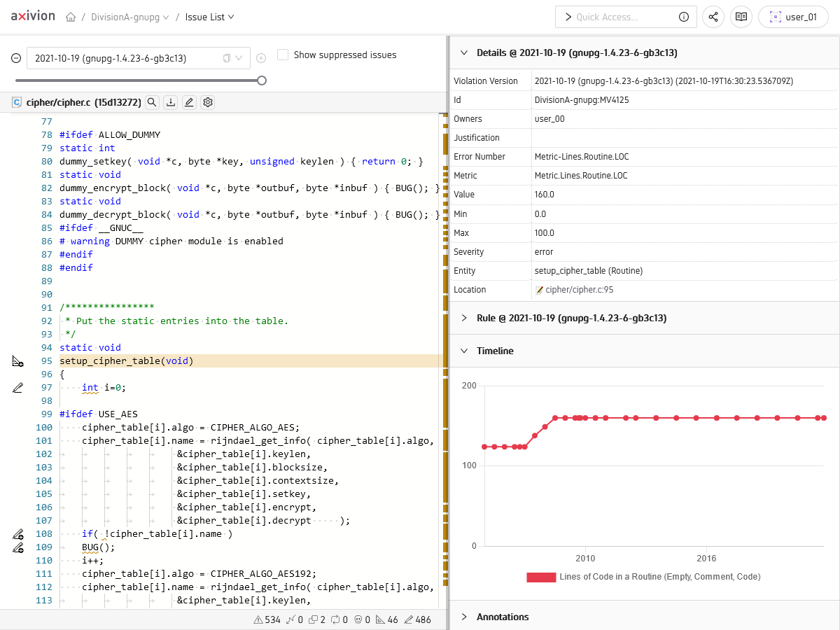Expand the Rule section
840x630 pixels.
(x=463, y=318)
